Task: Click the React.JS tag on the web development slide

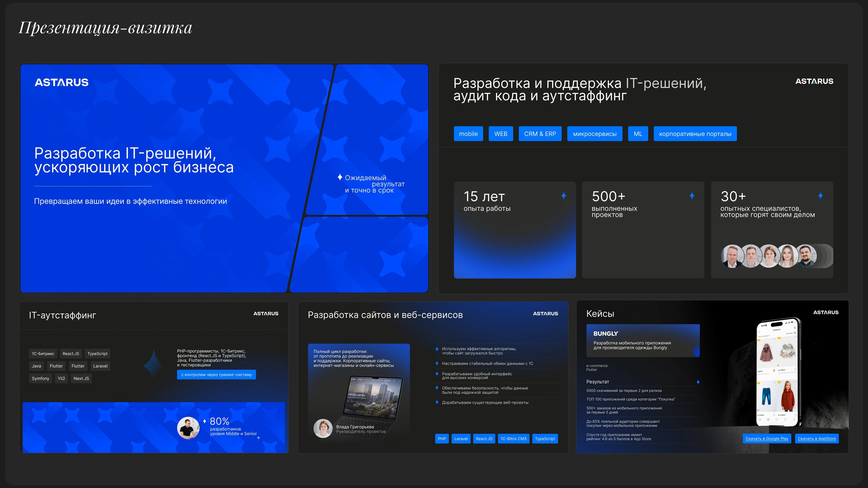Action: [484, 439]
